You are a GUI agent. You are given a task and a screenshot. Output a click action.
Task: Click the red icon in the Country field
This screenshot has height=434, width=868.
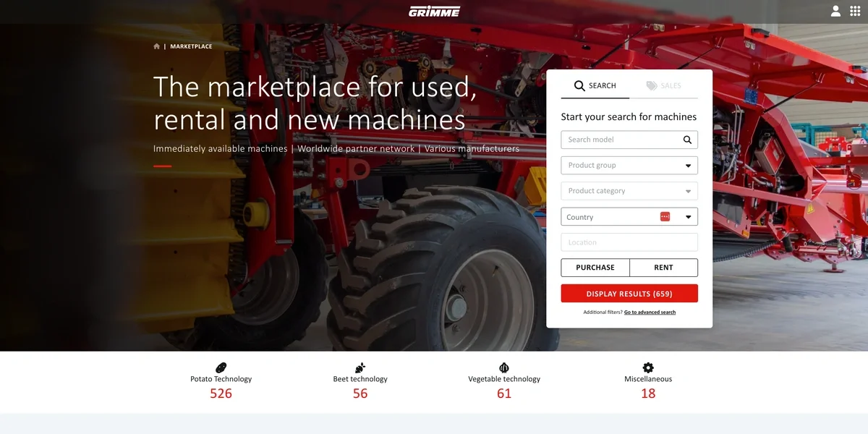(665, 216)
